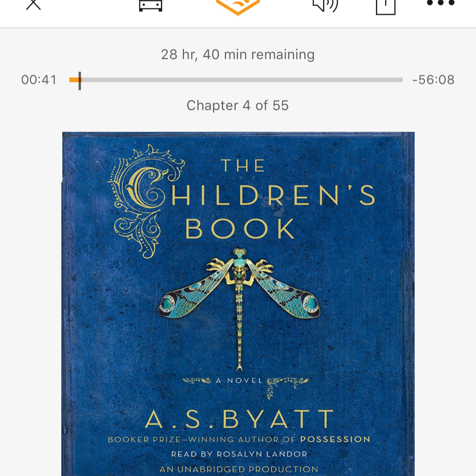
Task: Tap the 28 hr, 40 min remaining label
Action: tap(238, 55)
